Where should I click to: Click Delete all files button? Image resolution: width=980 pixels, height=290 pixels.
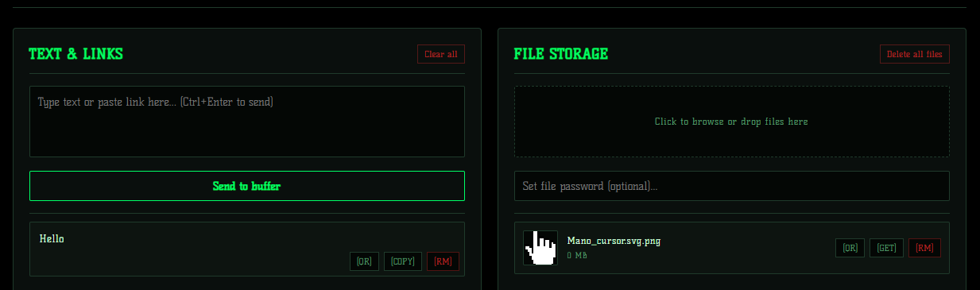[x=914, y=54]
